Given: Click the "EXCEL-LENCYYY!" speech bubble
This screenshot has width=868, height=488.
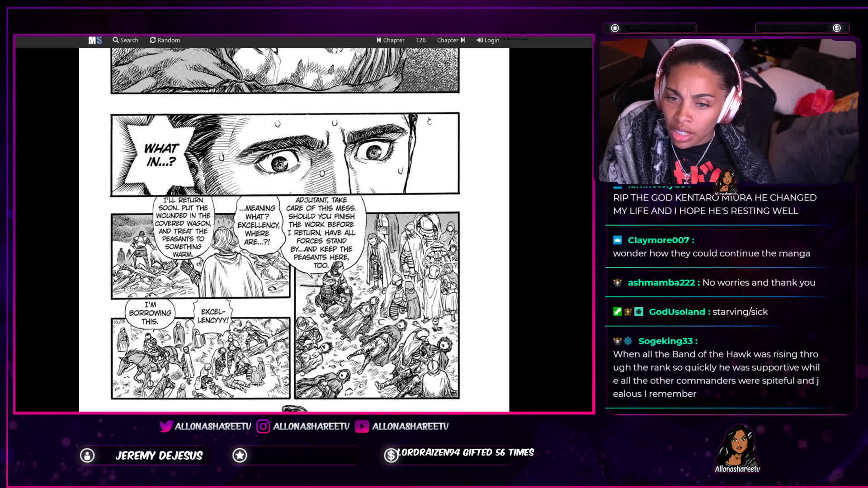Looking at the screenshot, I should (213, 315).
